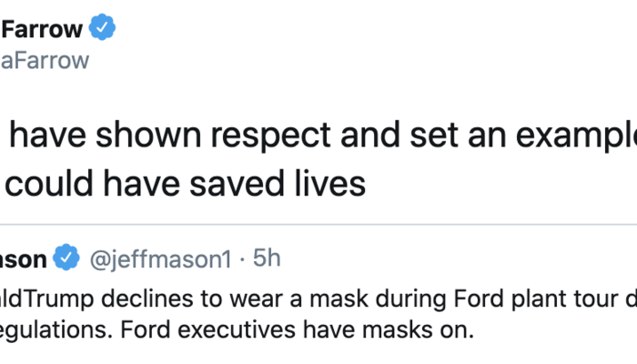Click the quoted author's bold name "son"
The image size is (637, 364).
[x=23, y=259]
